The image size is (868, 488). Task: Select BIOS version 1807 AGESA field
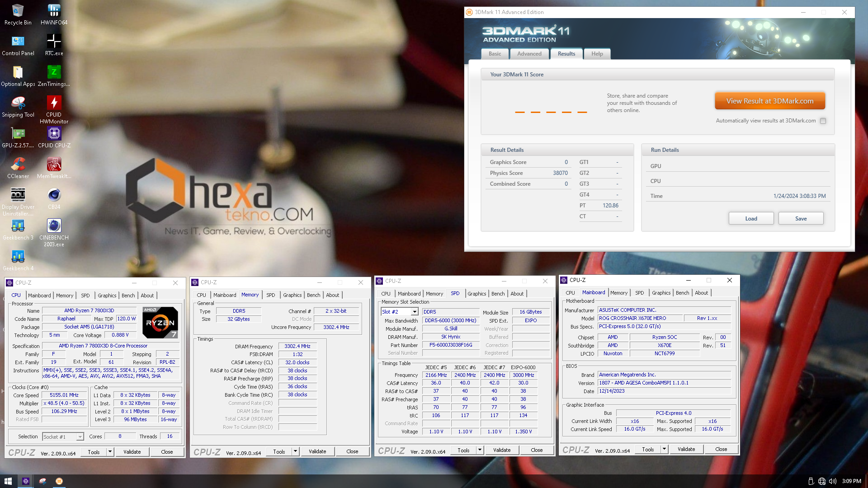[664, 383]
